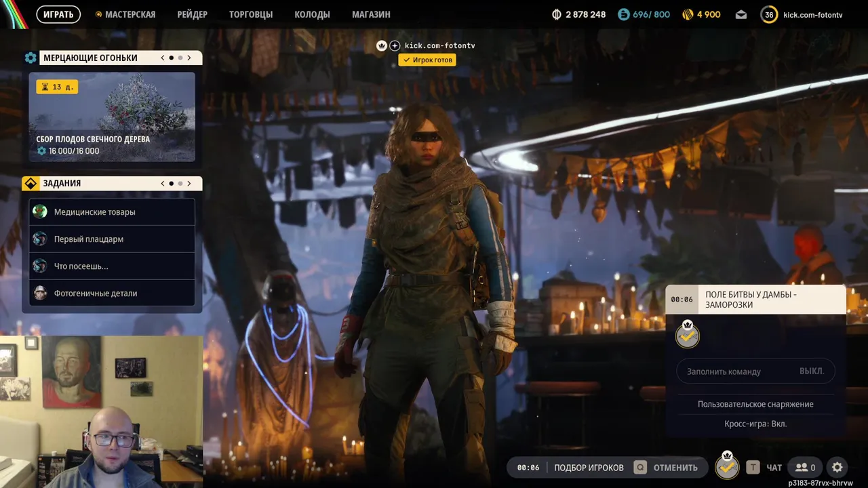Open the ИГРАТЬ play tab
This screenshot has width=868, height=488.
click(x=58, y=14)
